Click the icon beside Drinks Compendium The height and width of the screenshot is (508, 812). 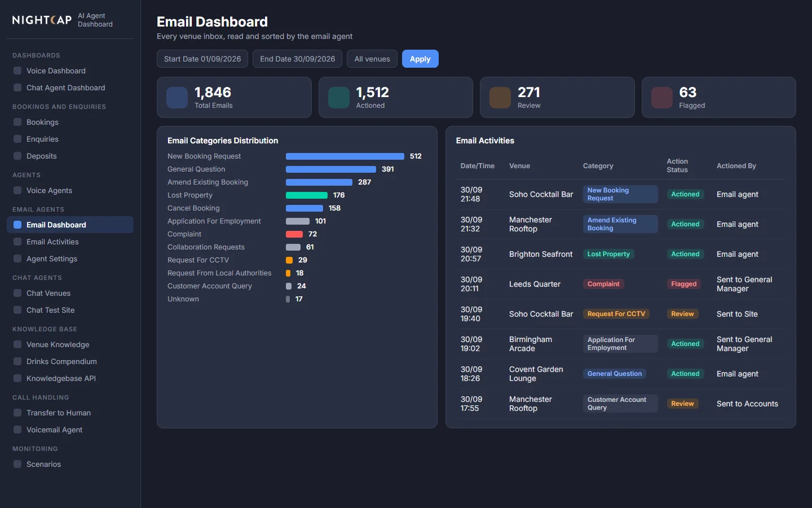pos(17,361)
